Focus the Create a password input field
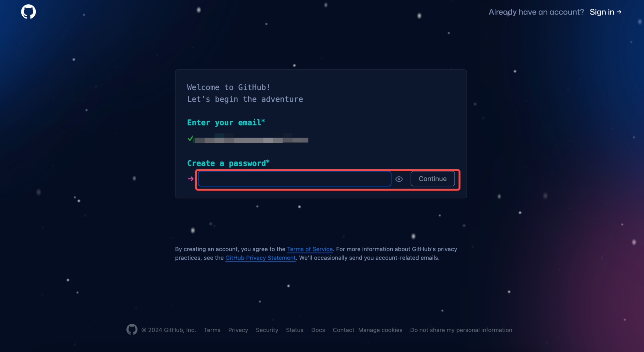This screenshot has width=644, height=352. 294,179
